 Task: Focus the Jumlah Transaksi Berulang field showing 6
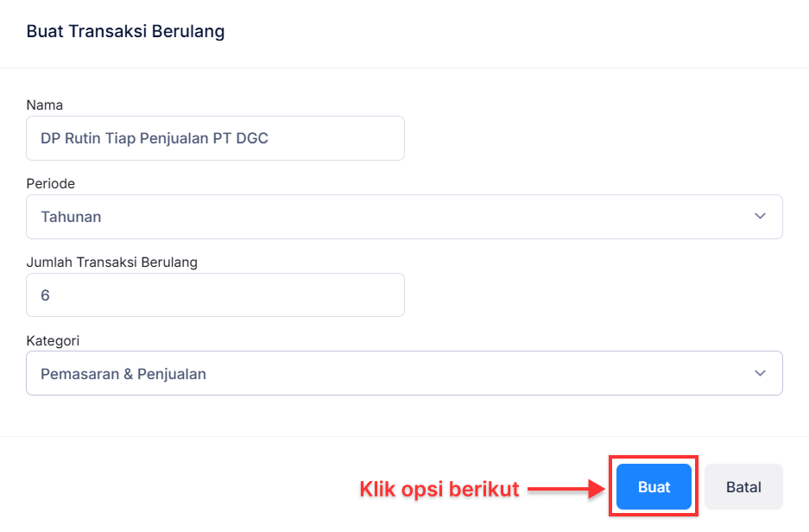pyautogui.click(x=215, y=294)
